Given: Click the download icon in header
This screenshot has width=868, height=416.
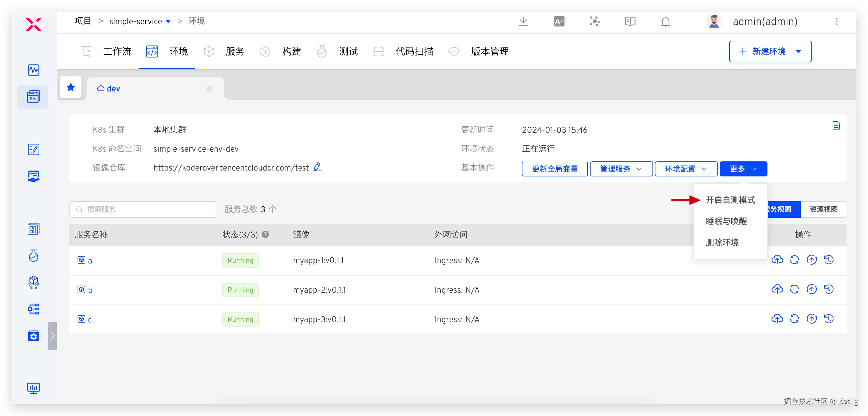Looking at the screenshot, I should coord(523,22).
